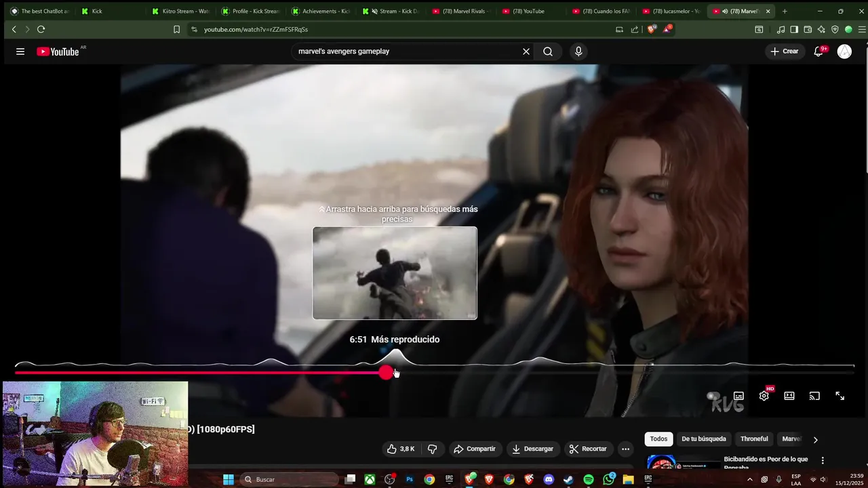Open WhatsApp from taskbar
The width and height of the screenshot is (868, 488).
click(x=608, y=479)
